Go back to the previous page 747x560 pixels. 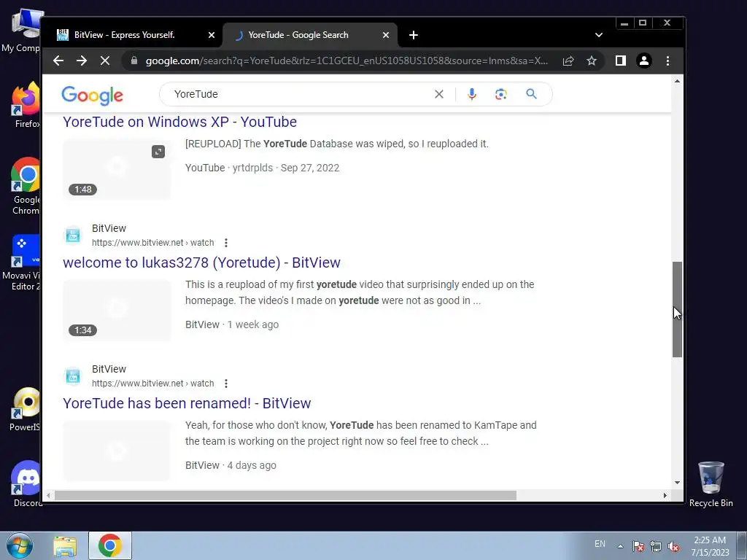tap(58, 61)
